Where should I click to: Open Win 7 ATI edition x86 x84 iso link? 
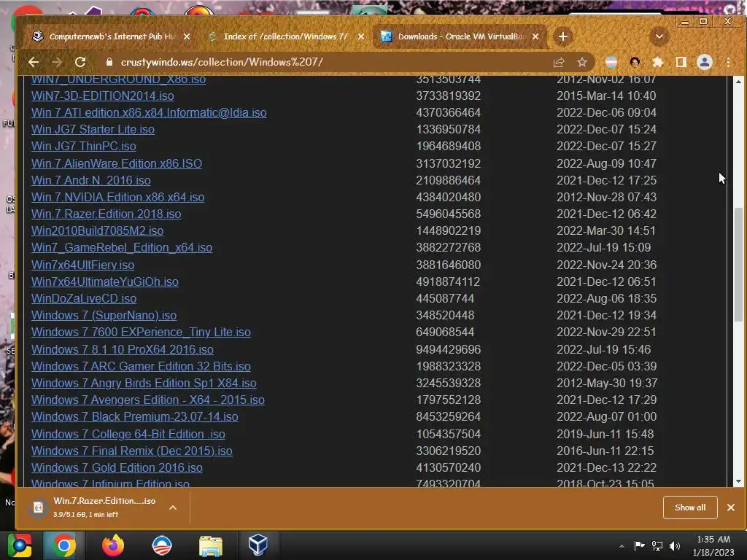coord(149,112)
